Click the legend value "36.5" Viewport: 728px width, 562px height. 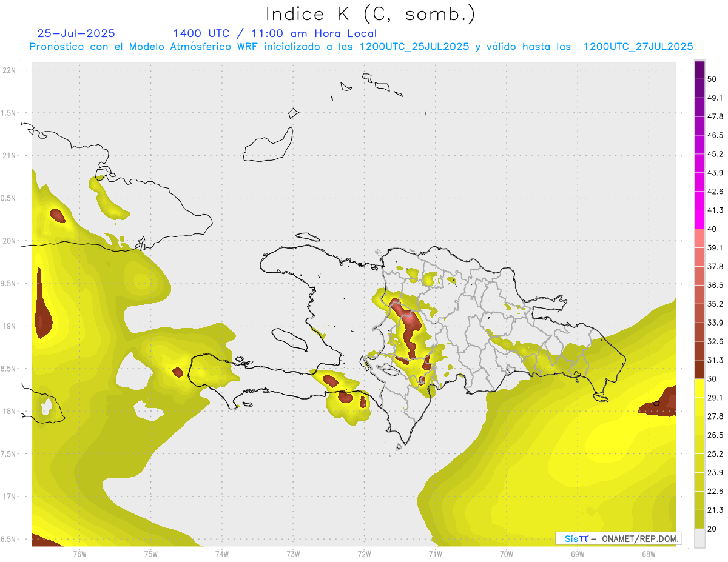715,285
